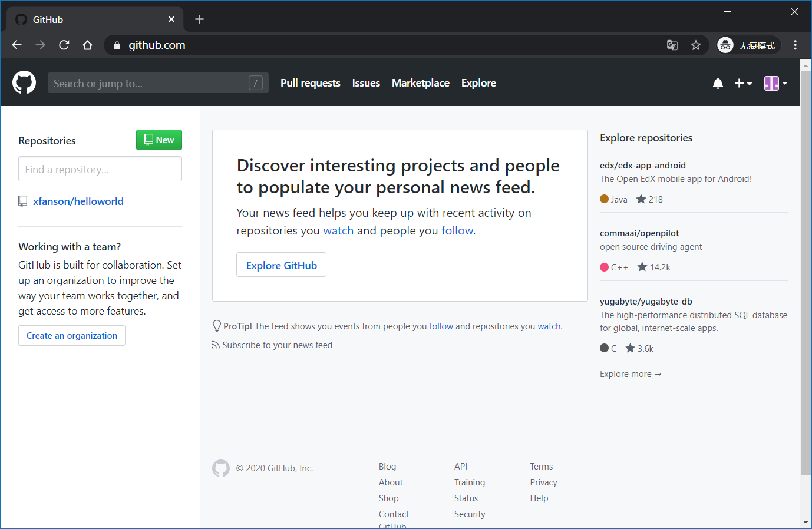This screenshot has height=529, width=812.
Task: Go to the browser home page icon
Action: pos(88,45)
